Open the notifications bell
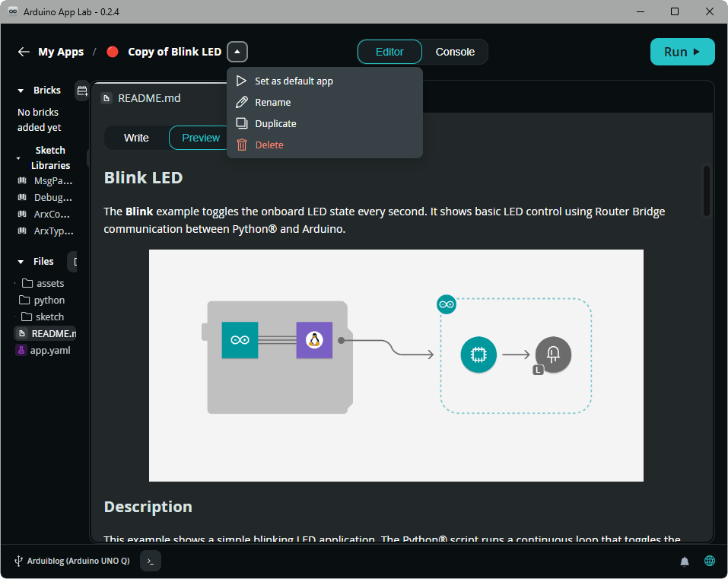728x579 pixels. (x=685, y=562)
